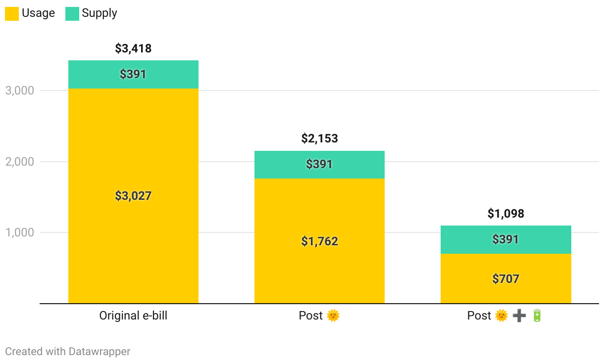Click the Original e-bill axis label
The width and height of the screenshot is (604, 364).
point(133,316)
